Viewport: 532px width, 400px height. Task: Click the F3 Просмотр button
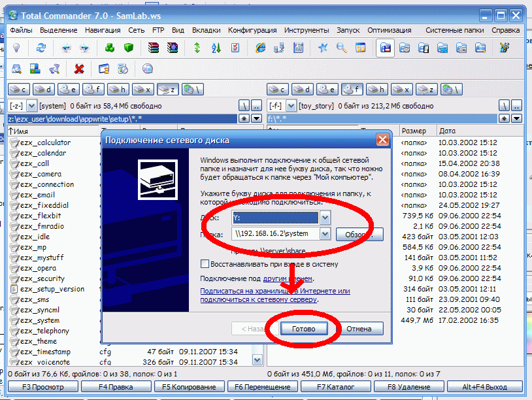(x=43, y=387)
